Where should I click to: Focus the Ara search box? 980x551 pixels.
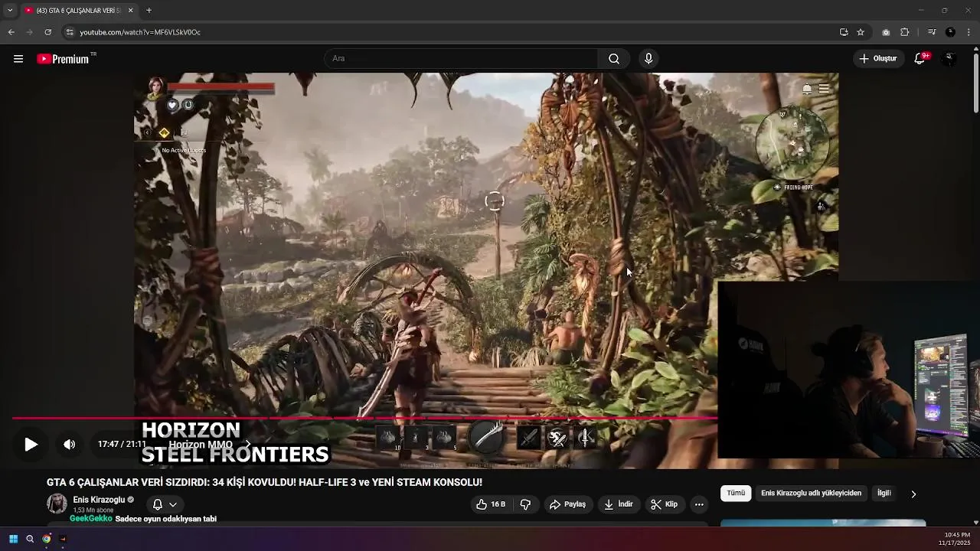(x=462, y=59)
